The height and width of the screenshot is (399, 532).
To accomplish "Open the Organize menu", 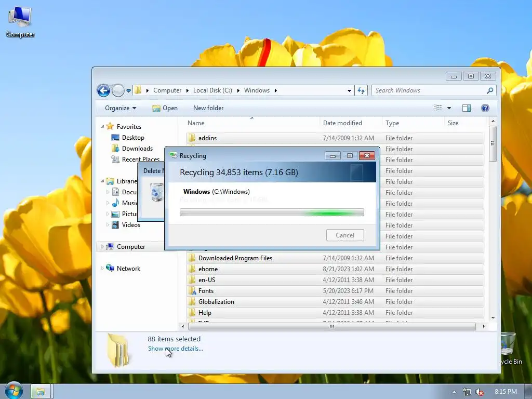I will (121, 108).
